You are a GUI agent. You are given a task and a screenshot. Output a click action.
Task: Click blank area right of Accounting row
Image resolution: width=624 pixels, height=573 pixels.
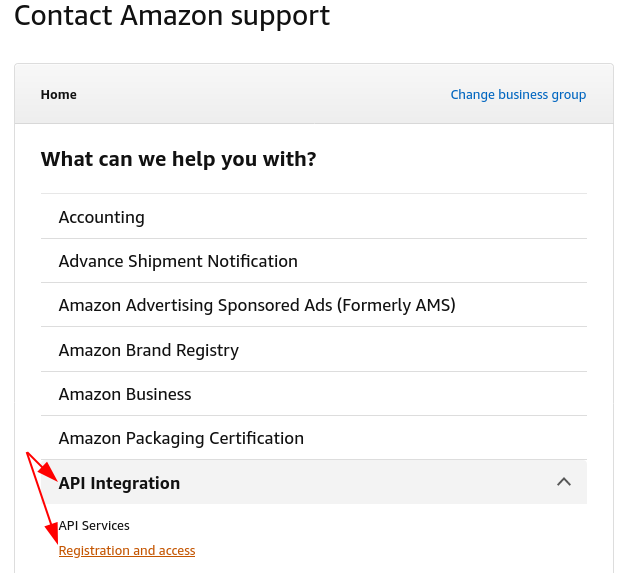click(x=400, y=217)
